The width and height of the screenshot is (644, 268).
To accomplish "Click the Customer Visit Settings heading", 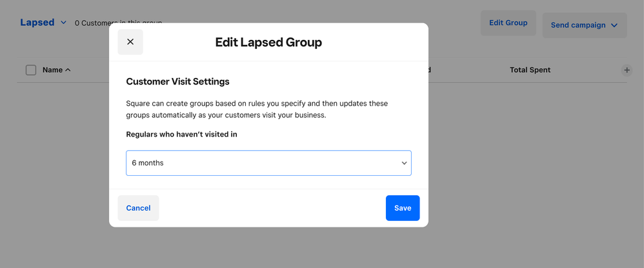I will 177,82.
